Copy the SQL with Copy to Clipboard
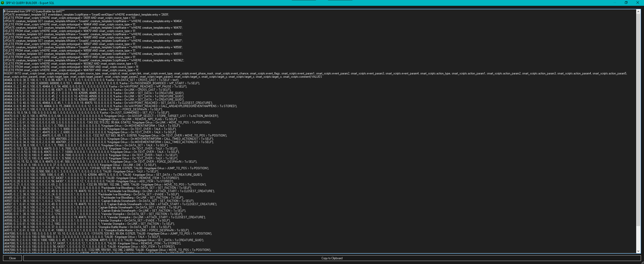This screenshot has height=264, width=644. (332, 258)
